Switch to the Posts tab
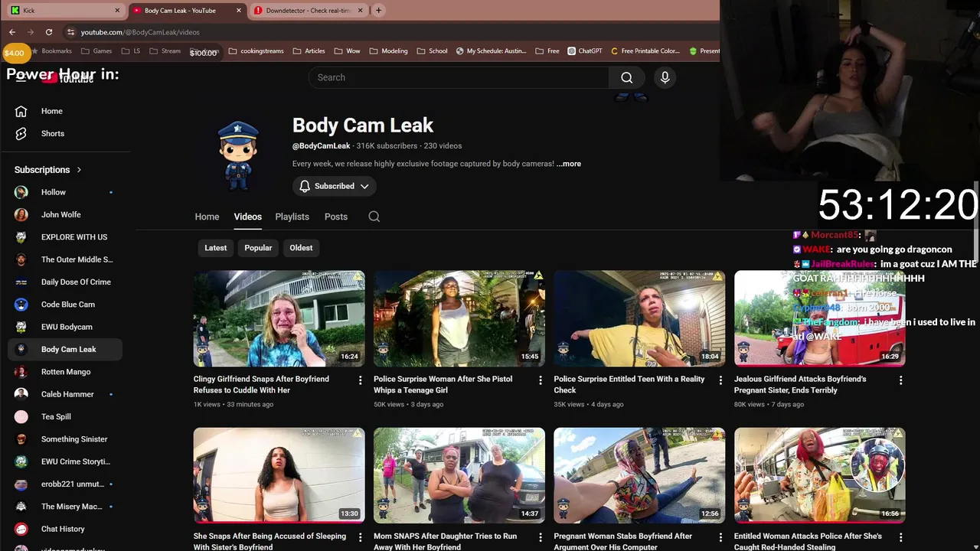The height and width of the screenshot is (551, 980). click(x=336, y=217)
